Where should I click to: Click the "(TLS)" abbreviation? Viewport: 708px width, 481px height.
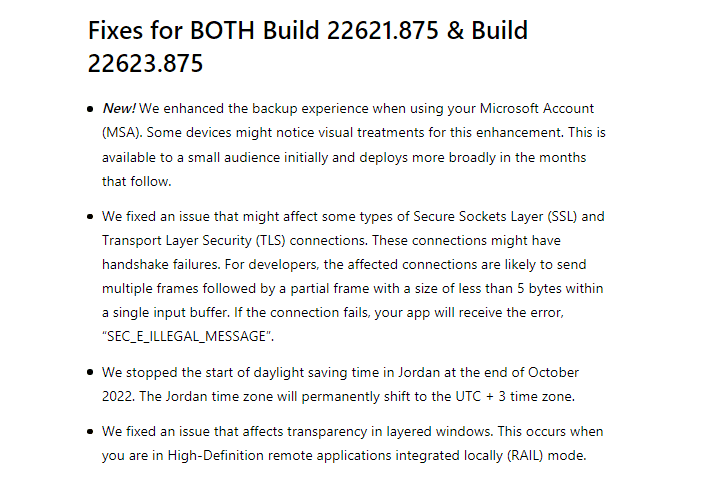coord(270,240)
